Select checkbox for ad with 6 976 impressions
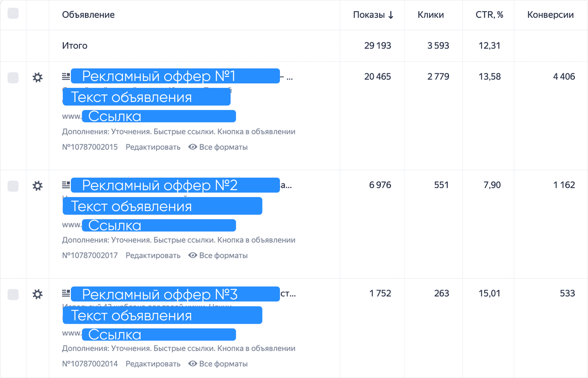The image size is (588, 378). tap(13, 186)
